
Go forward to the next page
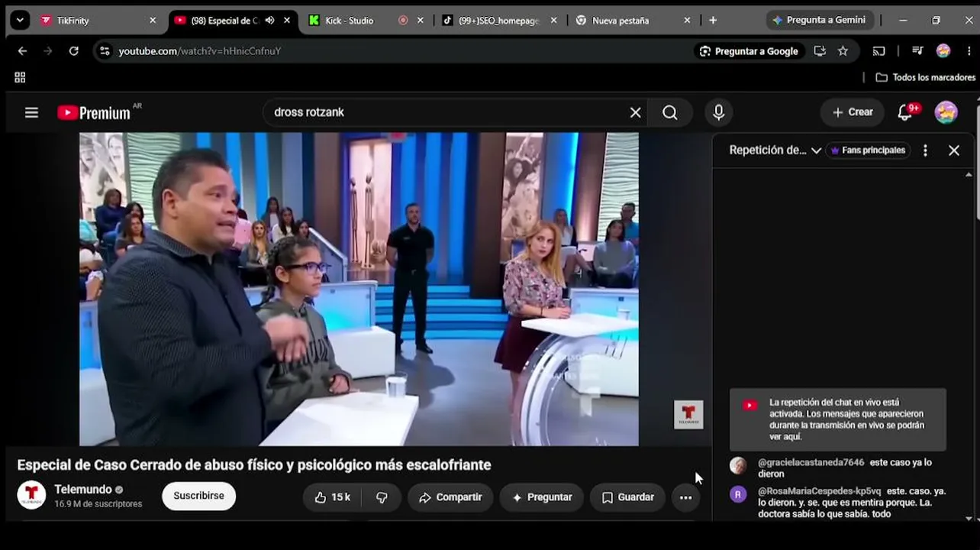[x=47, y=51]
